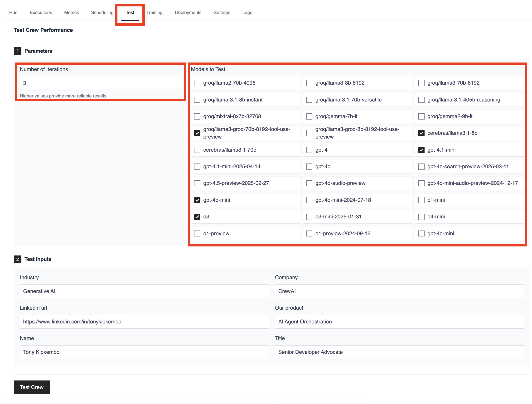Screen dimensions: 532x404
Task: Click the Industry input field
Action: click(144, 291)
